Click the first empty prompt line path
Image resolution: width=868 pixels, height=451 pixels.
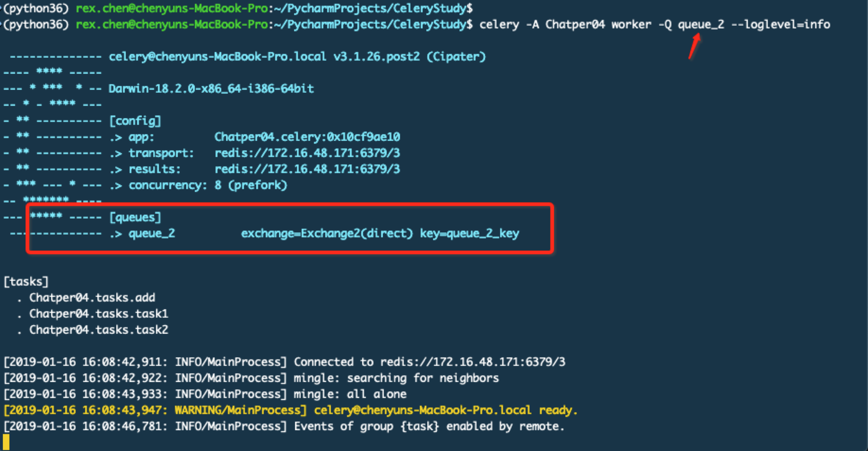(370, 8)
